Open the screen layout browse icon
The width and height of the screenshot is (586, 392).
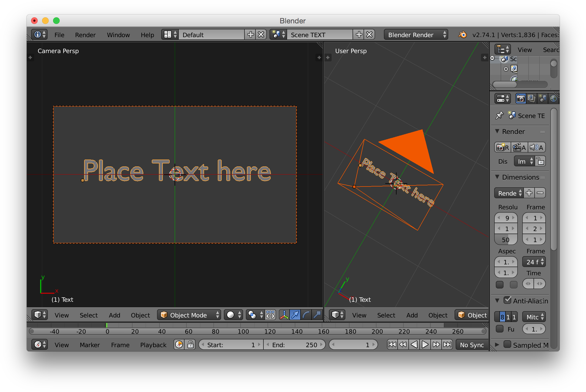tap(170, 35)
